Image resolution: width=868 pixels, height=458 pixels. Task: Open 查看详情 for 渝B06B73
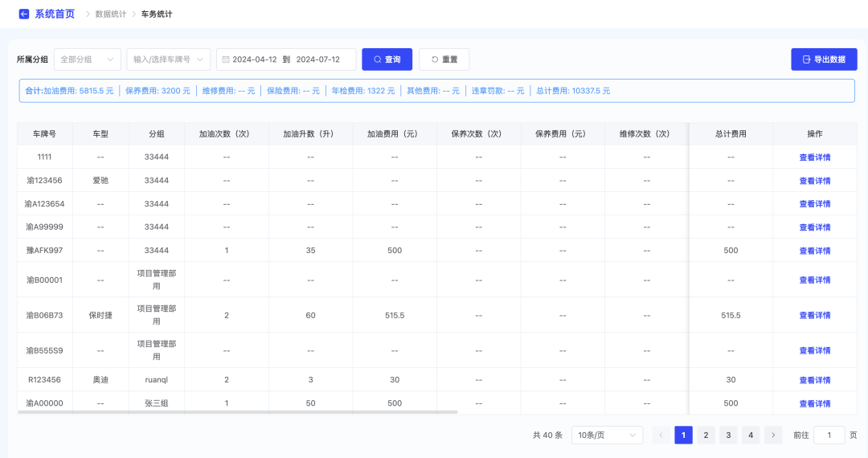pyautogui.click(x=815, y=315)
